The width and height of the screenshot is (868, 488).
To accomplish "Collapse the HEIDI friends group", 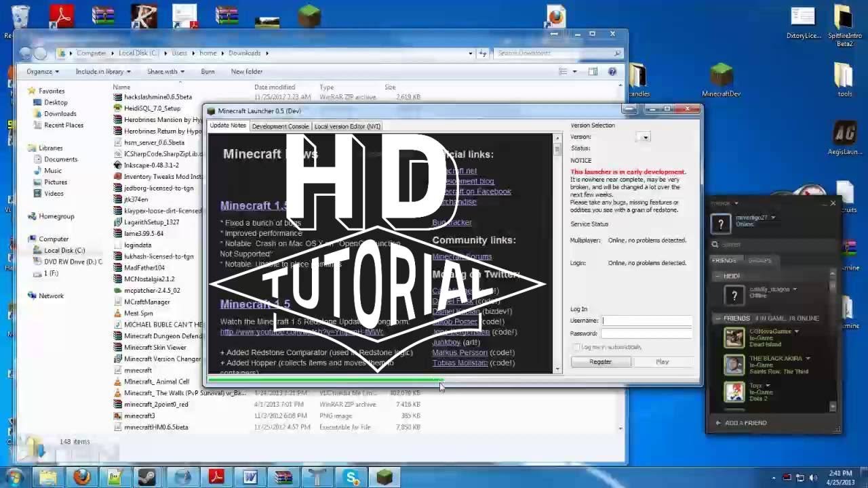I will point(717,276).
